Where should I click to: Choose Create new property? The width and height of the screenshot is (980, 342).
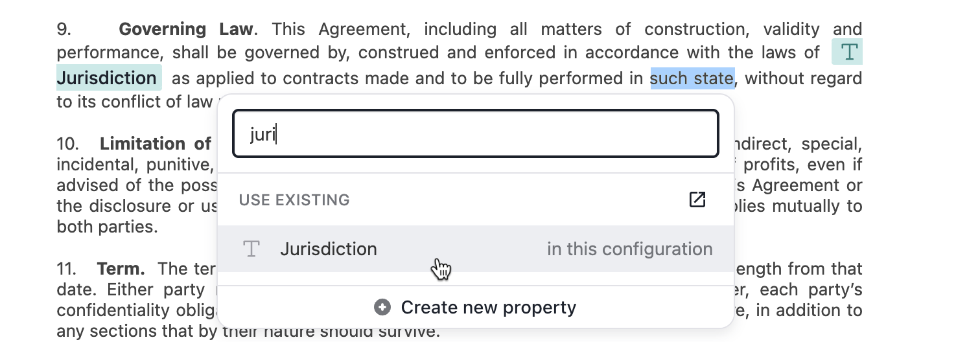476,307
